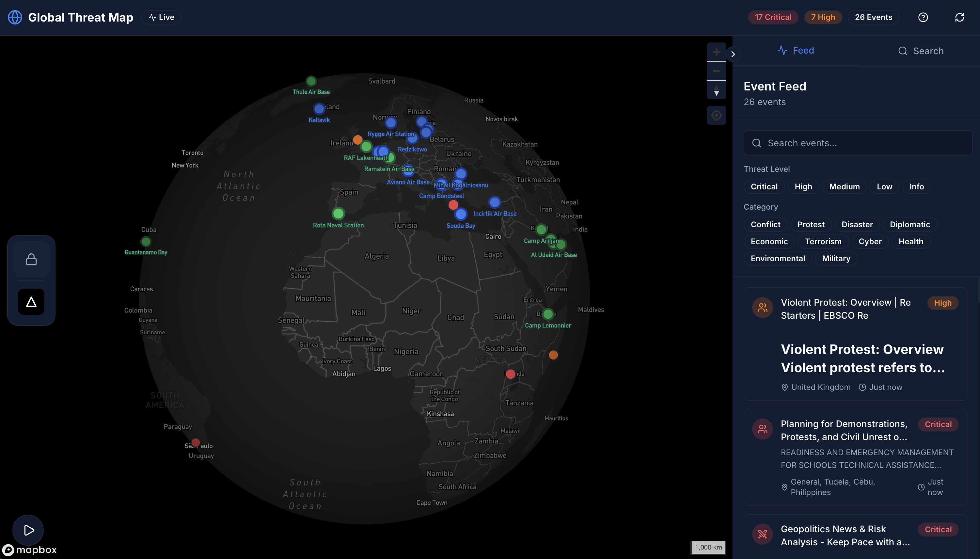Click the triangle icon in left panel

point(31,302)
